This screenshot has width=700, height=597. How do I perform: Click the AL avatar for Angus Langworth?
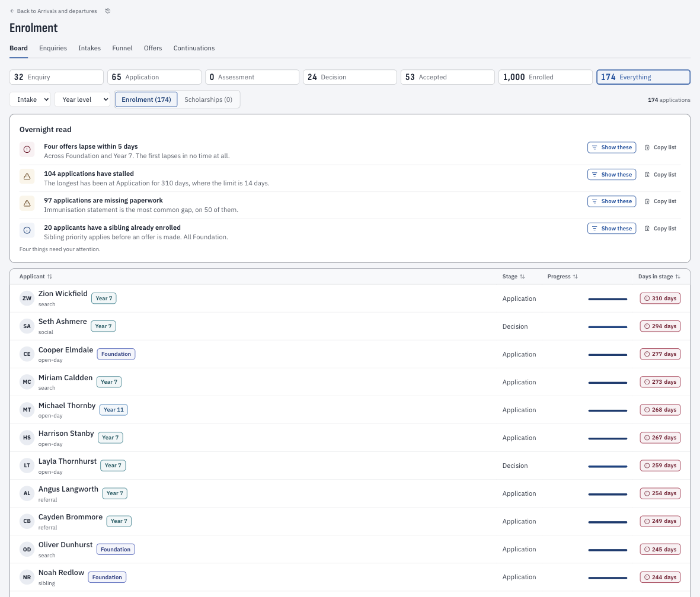point(27,493)
